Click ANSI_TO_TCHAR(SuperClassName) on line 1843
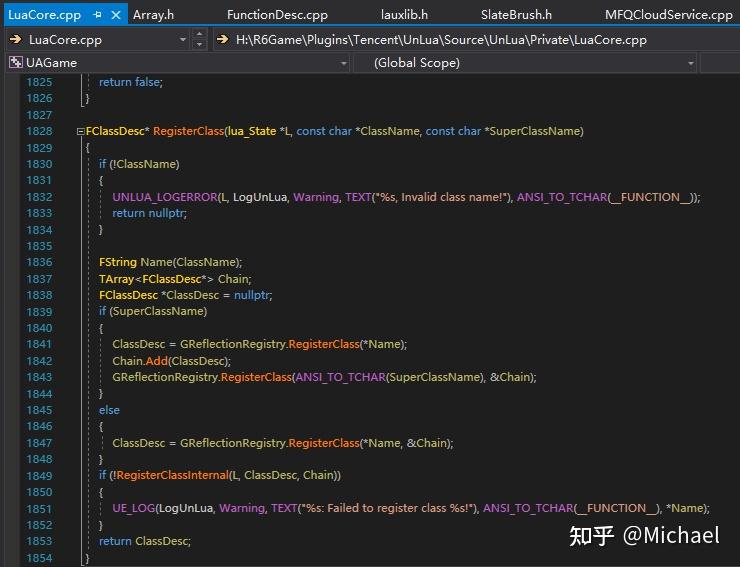This screenshot has width=740, height=567. [x=389, y=377]
